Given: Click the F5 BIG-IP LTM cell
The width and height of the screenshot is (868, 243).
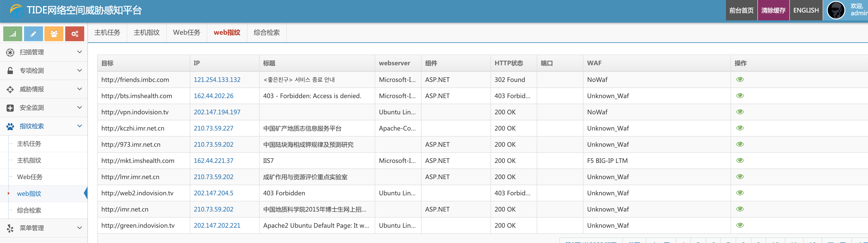Looking at the screenshot, I should [x=656, y=161].
